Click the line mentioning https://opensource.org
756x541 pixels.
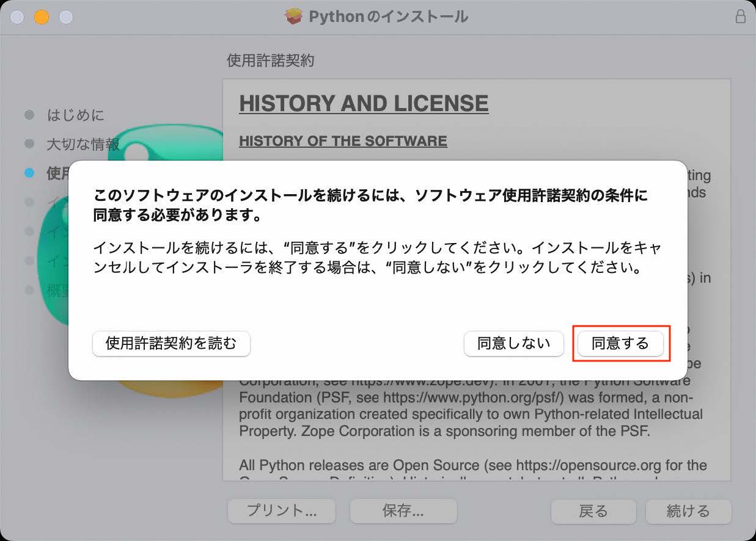click(x=473, y=465)
